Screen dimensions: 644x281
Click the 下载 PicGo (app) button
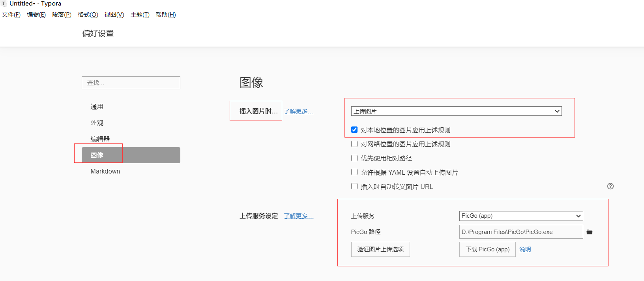(487, 249)
